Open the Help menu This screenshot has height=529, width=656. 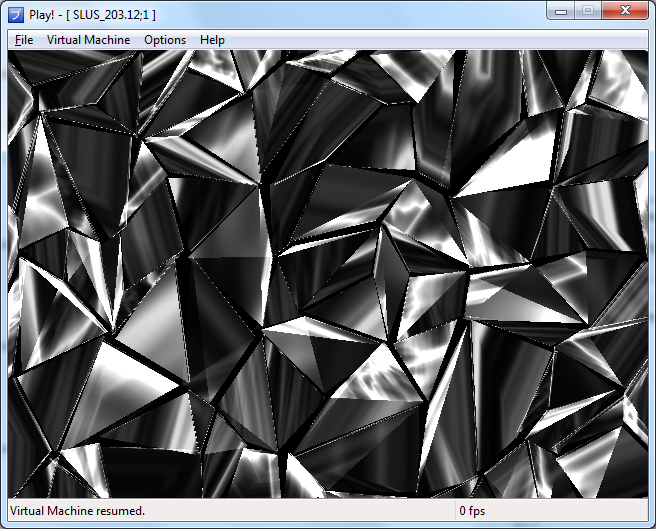click(212, 40)
